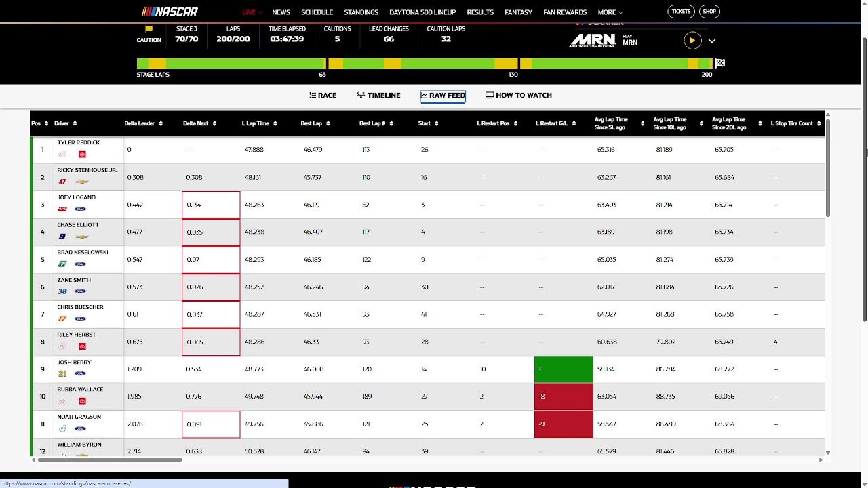The height and width of the screenshot is (488, 868).
Task: Click Zane Smith's Ford manufacturer icon
Action: pyautogui.click(x=80, y=291)
